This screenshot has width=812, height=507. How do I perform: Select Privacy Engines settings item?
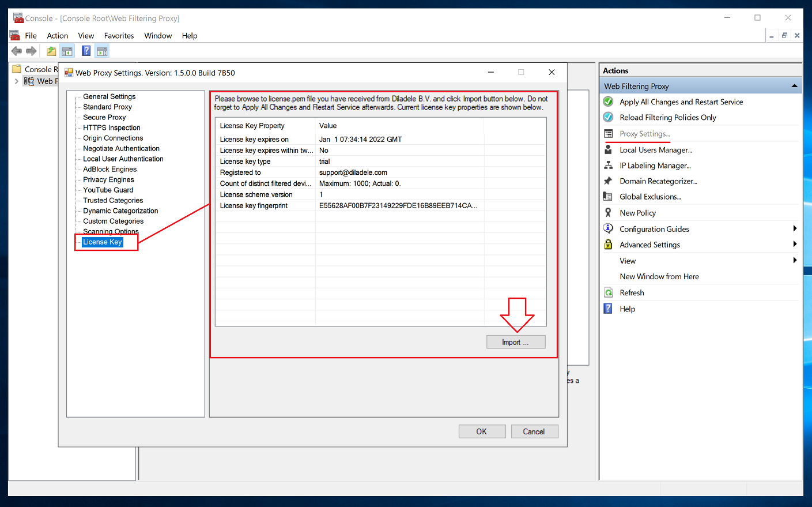click(108, 179)
